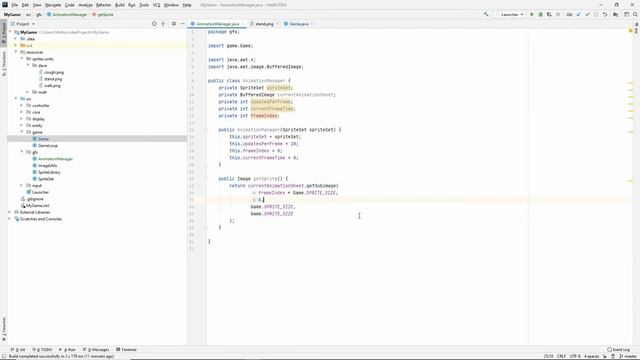Toggle the Structure side tool window
640x360 pixels.
point(4,64)
